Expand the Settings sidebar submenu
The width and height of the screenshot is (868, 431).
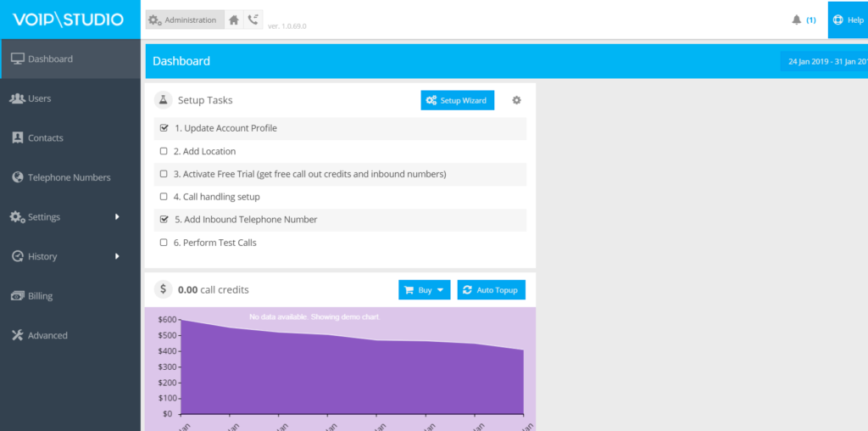click(x=117, y=216)
